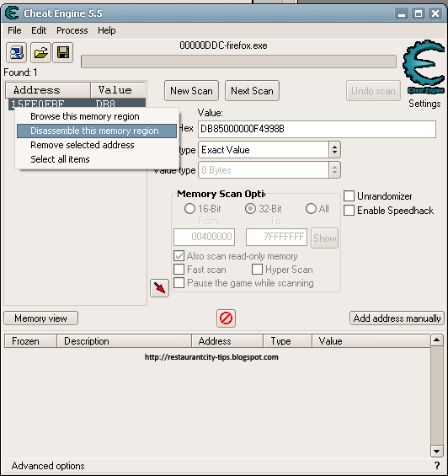The height and width of the screenshot is (476, 448).
Task: Select the 16-Bit radio button
Action: [x=189, y=209]
